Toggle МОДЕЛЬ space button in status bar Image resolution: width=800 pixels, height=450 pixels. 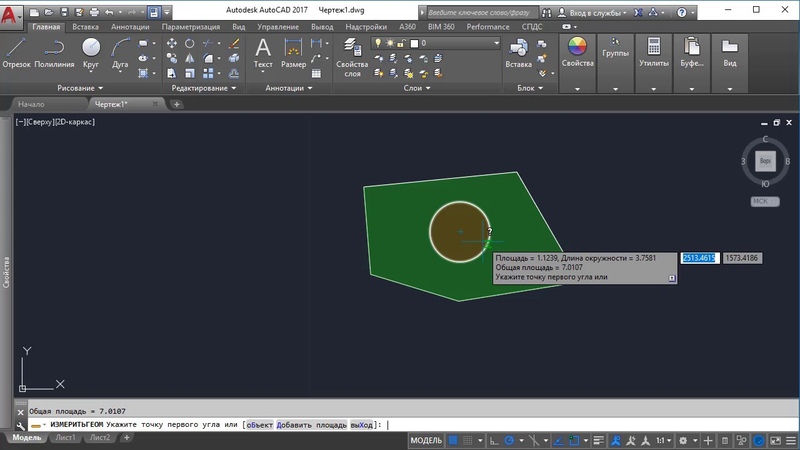click(x=426, y=440)
